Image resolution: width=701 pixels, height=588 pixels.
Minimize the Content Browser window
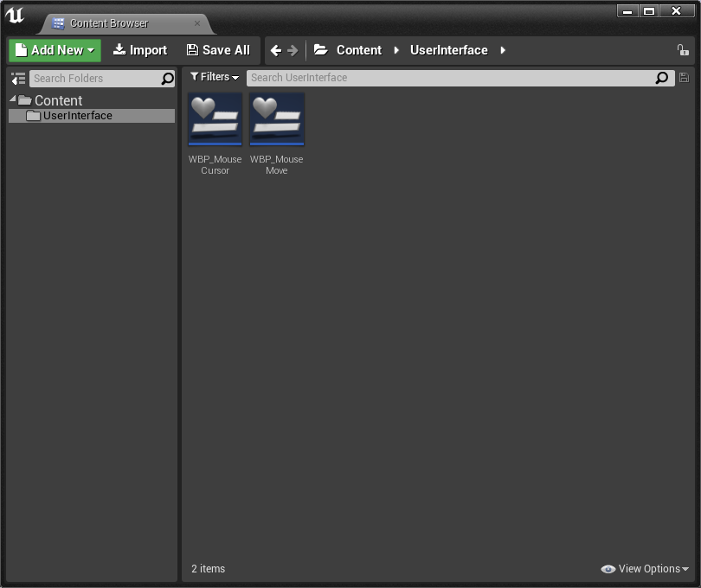point(627,10)
